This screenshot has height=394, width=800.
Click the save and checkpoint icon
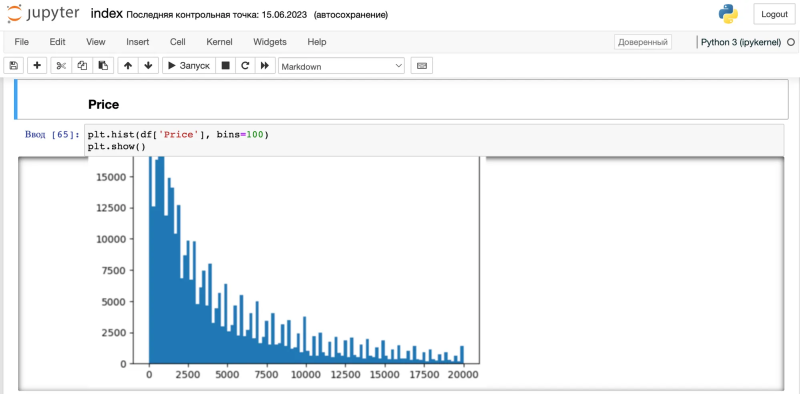(14, 66)
